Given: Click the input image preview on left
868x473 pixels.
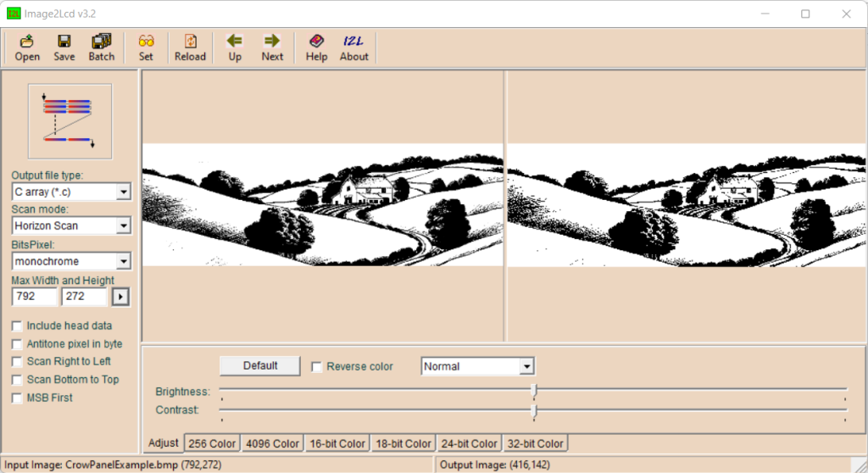Looking at the screenshot, I should (x=323, y=205).
